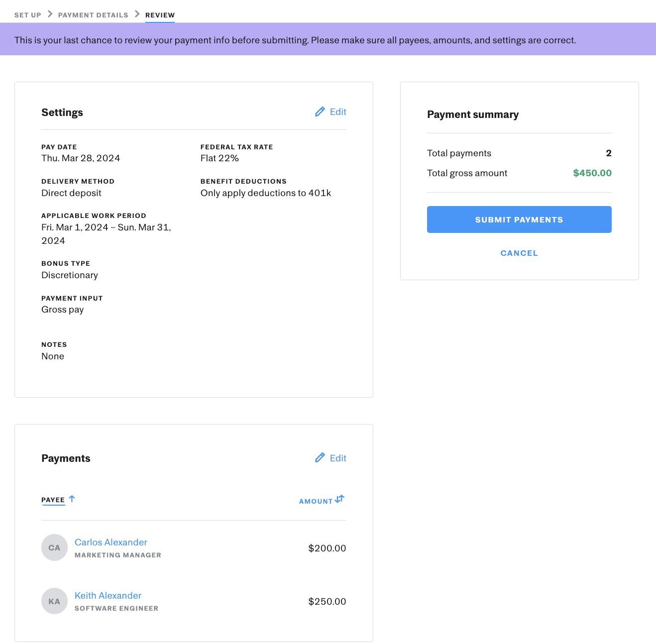Screen dimensions: 656x644
Task: Click the pencil icon in Settings
Action: tap(320, 112)
